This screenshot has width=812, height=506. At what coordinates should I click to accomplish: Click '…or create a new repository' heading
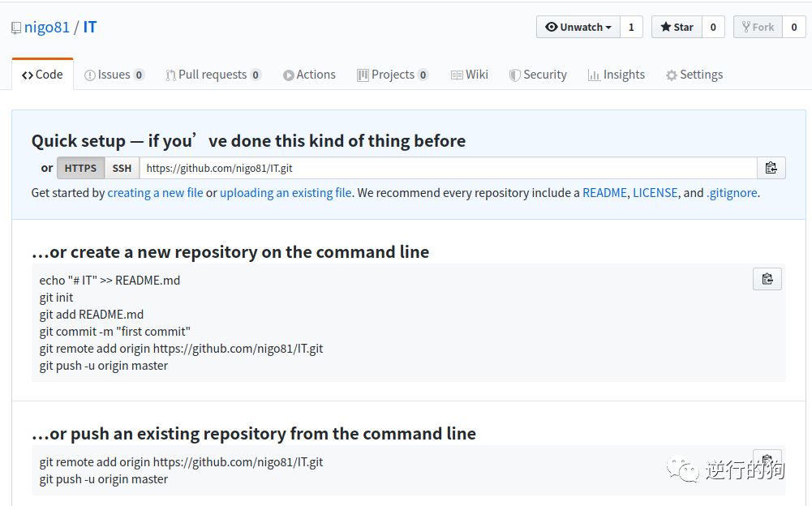230,252
